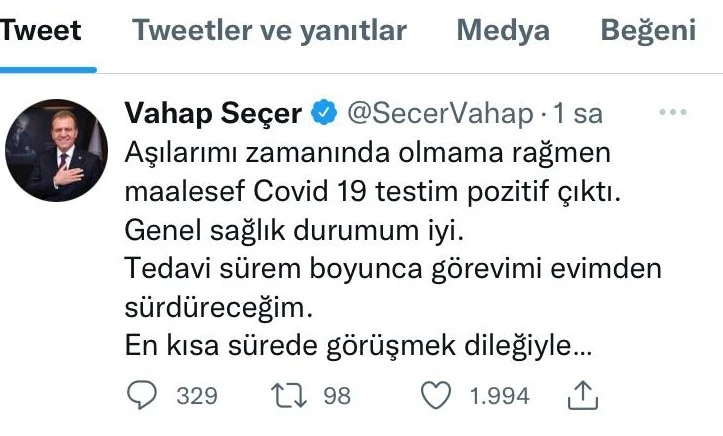Like the tweet with the heart icon
The height and width of the screenshot is (436, 723).
tap(435, 396)
